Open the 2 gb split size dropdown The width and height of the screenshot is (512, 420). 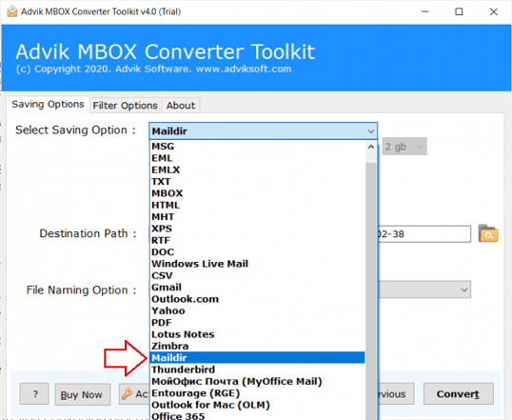coord(404,147)
